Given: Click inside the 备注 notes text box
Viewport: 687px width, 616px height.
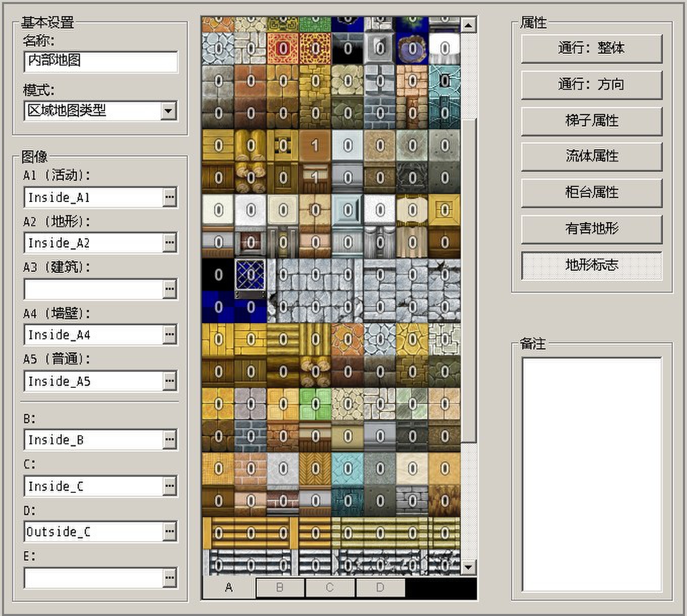Looking at the screenshot, I should (592, 475).
